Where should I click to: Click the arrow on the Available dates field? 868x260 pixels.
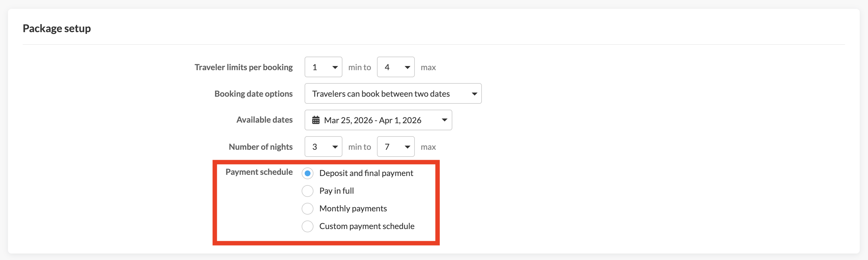pyautogui.click(x=444, y=120)
